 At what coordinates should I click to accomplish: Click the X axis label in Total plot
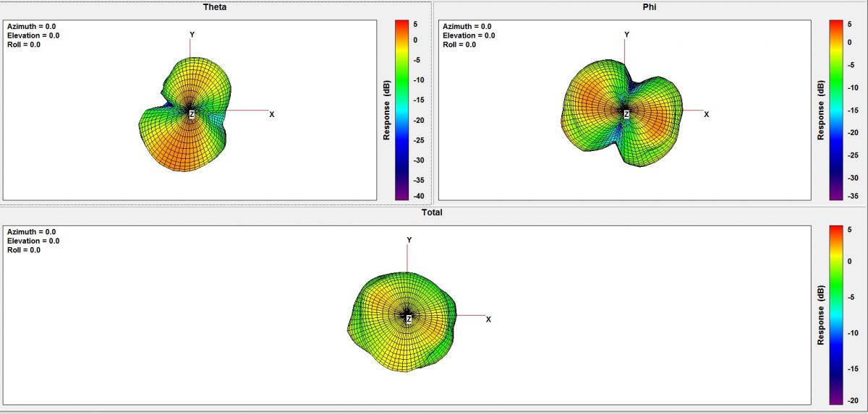point(488,319)
